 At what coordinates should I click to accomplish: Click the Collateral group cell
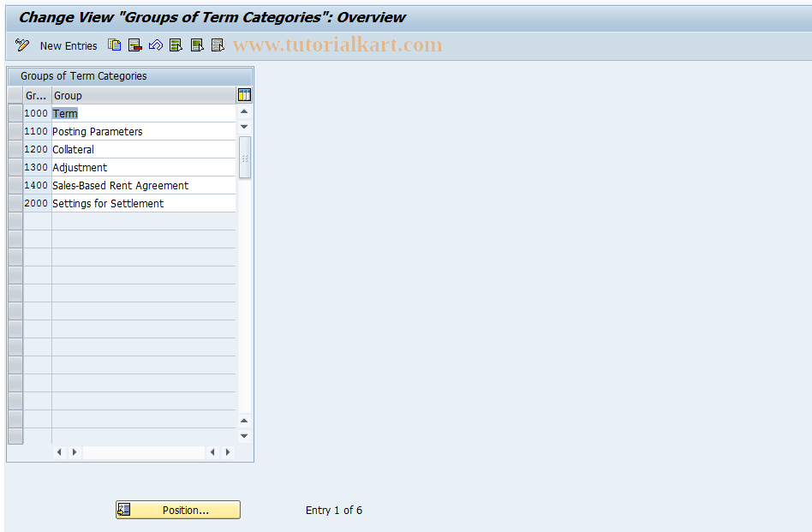click(x=143, y=149)
